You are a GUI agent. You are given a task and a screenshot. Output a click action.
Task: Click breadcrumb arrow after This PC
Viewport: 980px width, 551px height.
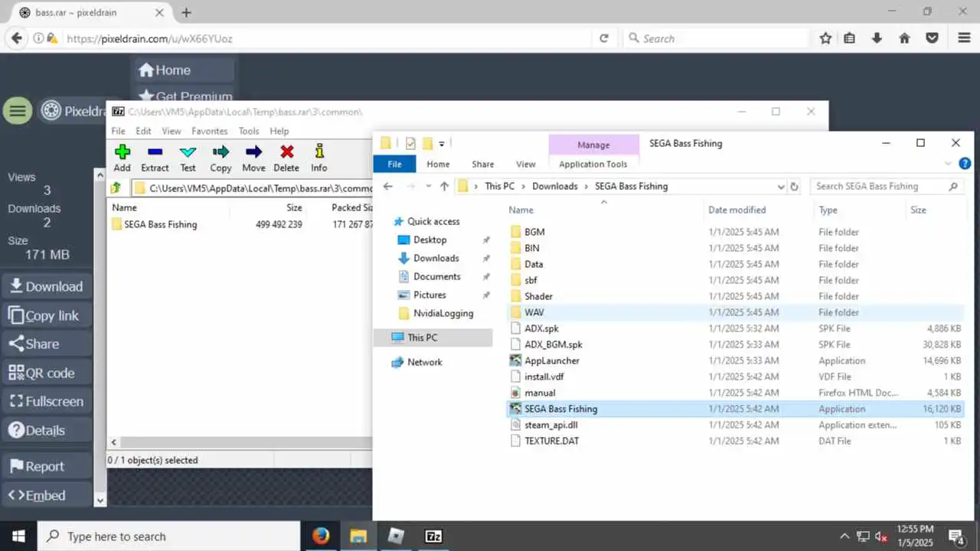(x=524, y=186)
